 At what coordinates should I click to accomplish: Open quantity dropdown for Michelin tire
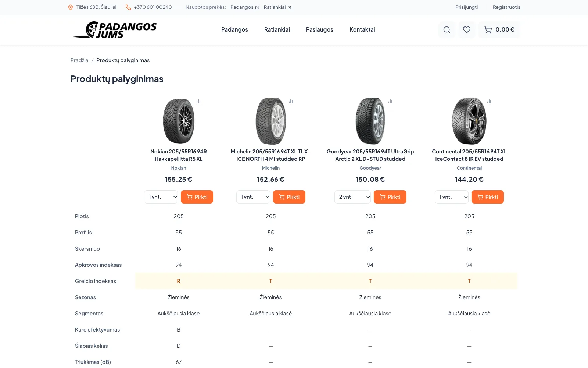[253, 197]
